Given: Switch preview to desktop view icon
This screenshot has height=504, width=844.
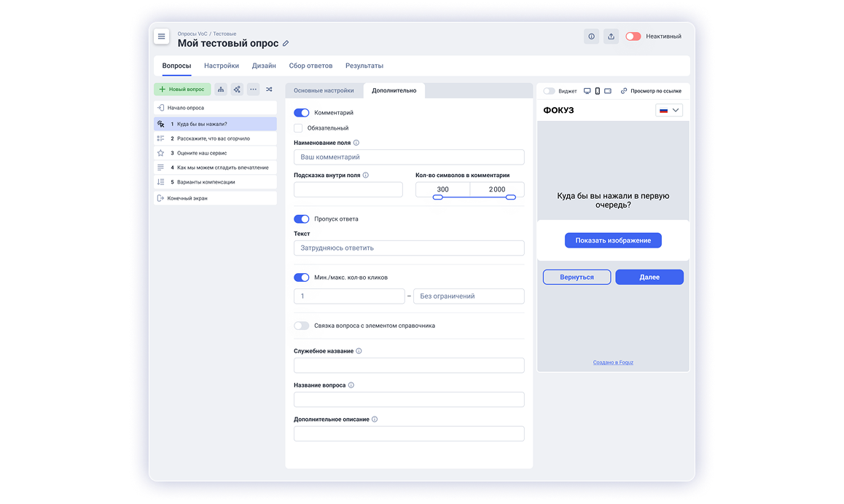Looking at the screenshot, I should tap(587, 91).
